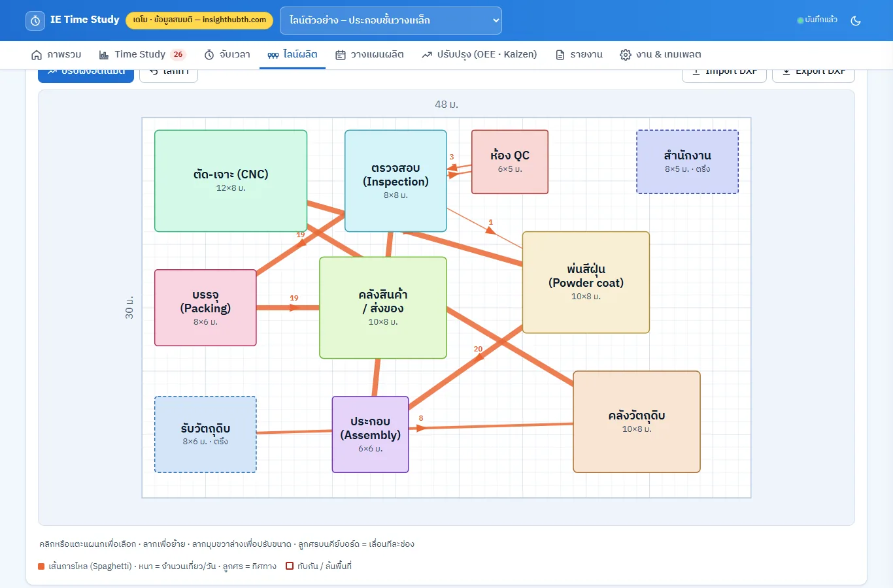Screen dimensions: 893x588
Task: Select the บรรจุ (Packing) block
Action: tap(205, 308)
